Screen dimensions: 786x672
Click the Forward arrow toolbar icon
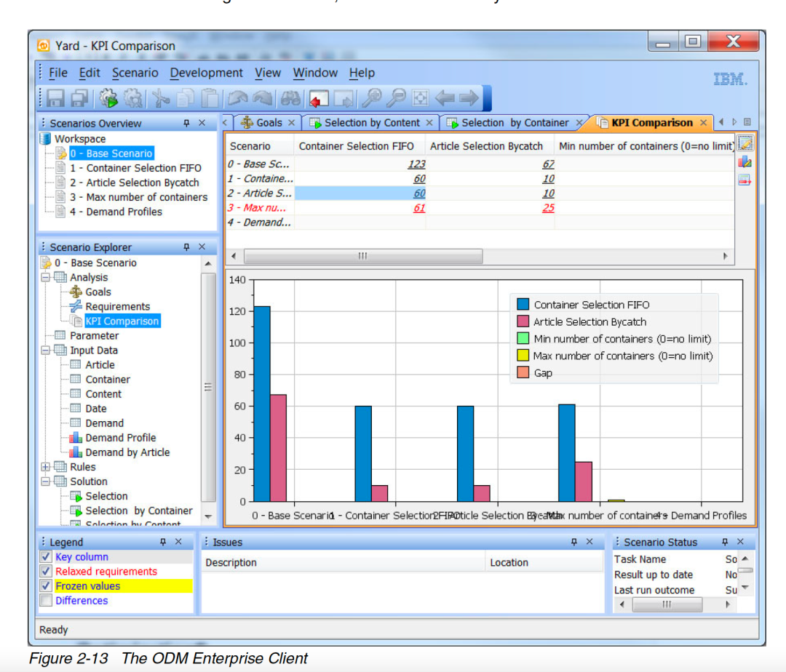pyautogui.click(x=469, y=98)
